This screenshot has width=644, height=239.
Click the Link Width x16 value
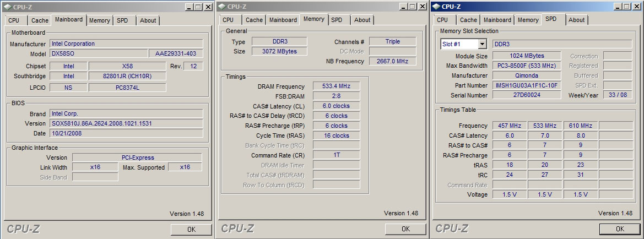pyautogui.click(x=95, y=167)
